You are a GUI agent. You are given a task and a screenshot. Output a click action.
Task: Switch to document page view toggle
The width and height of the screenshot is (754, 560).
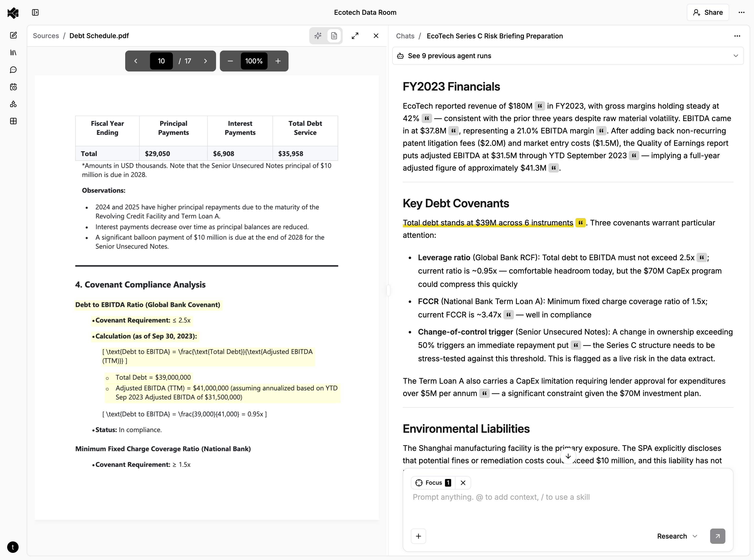coord(334,36)
